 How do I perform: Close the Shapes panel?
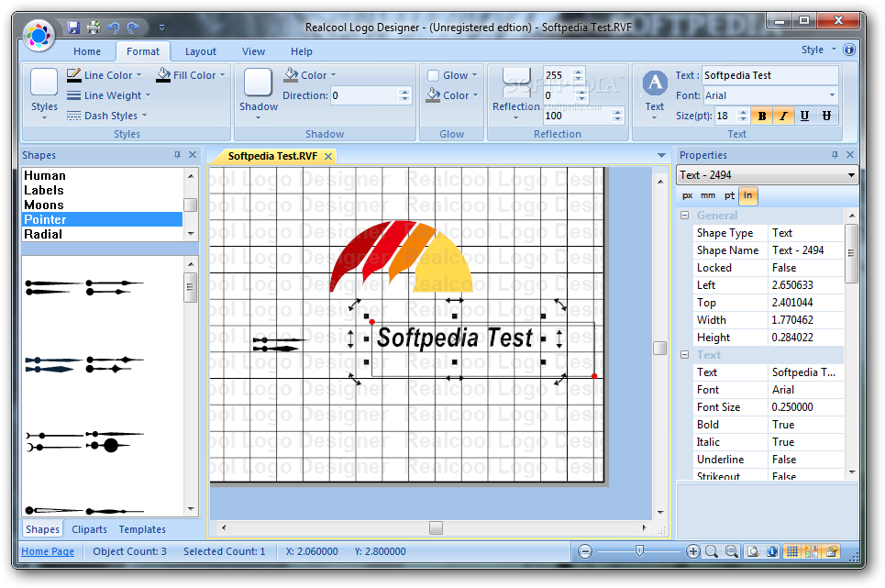pyautogui.click(x=193, y=155)
